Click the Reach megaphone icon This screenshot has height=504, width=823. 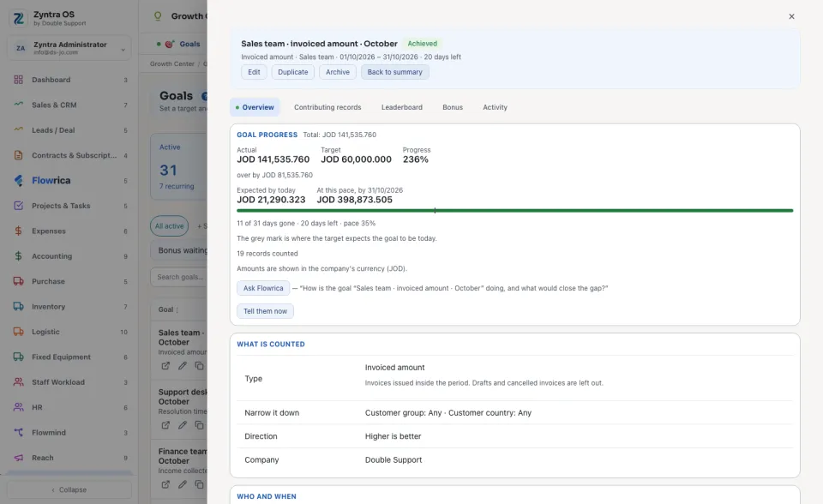click(18, 458)
